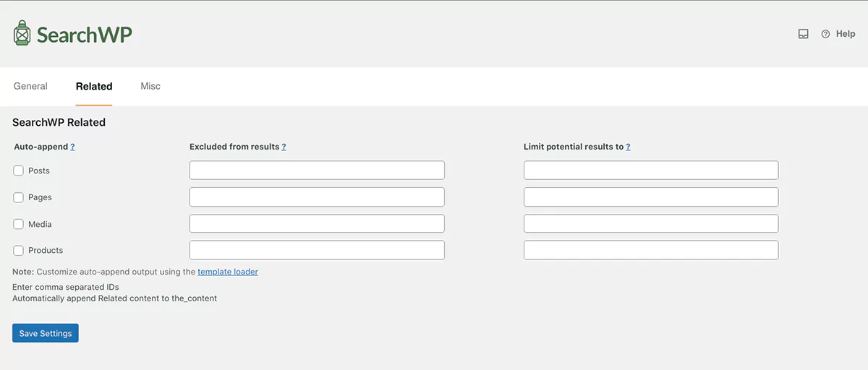The width and height of the screenshot is (868, 370).
Task: Click the Enter comma separated IDs text
Action: coord(66,287)
